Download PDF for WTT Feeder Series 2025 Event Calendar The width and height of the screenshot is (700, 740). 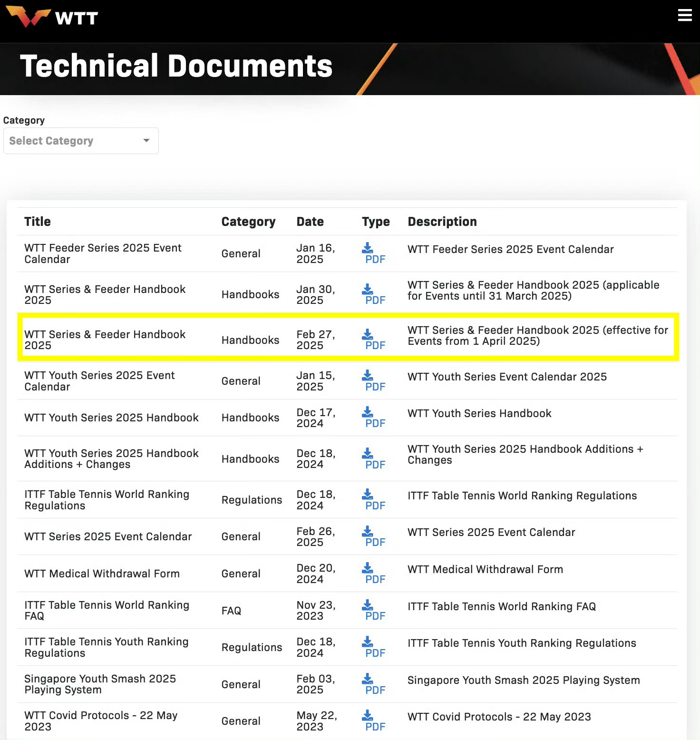click(375, 253)
